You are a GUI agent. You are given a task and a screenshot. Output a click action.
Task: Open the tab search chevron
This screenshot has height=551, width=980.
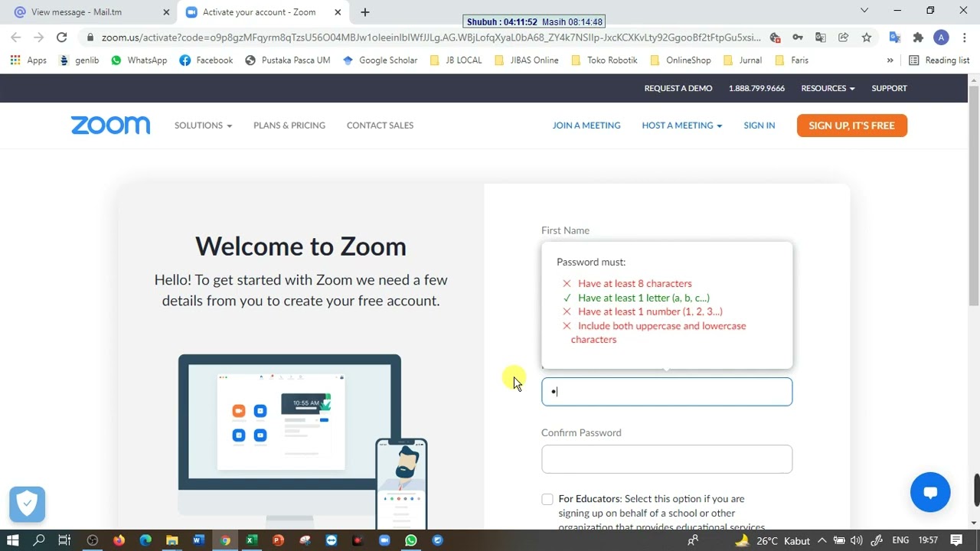click(x=864, y=11)
